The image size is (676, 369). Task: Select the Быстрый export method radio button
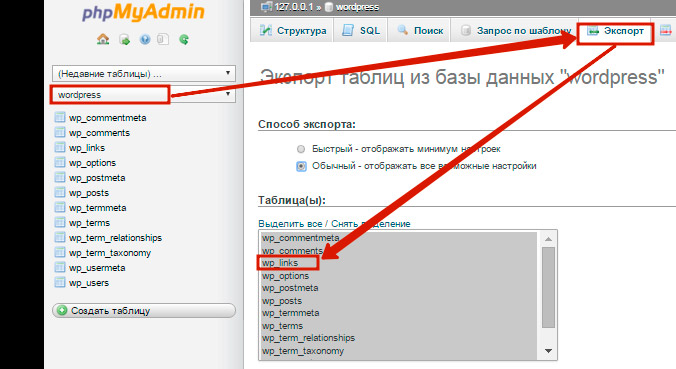point(301,149)
